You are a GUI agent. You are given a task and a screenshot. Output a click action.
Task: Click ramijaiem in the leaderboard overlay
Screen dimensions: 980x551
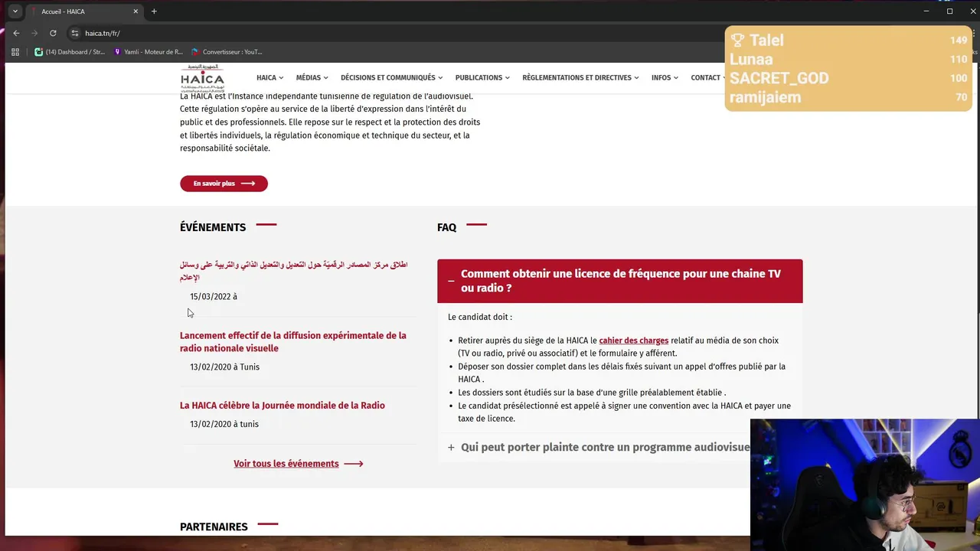766,97
